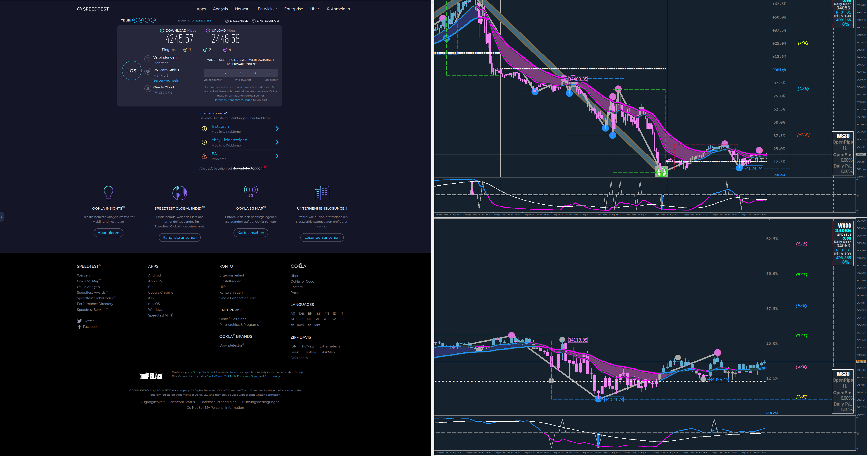Screen dimensions: 868x456
Task: Click the globe icon beside LWLcom GmbH
Action: 148,71
